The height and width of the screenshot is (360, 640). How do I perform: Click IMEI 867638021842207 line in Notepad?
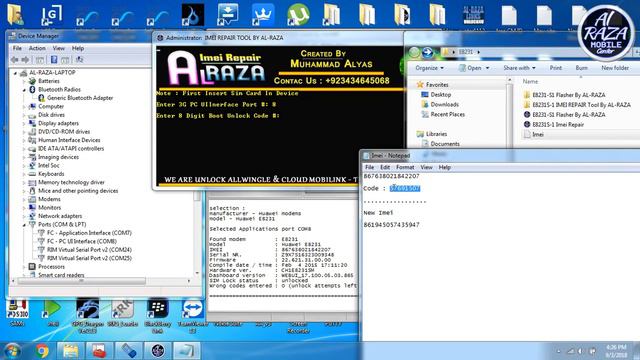coord(391,176)
